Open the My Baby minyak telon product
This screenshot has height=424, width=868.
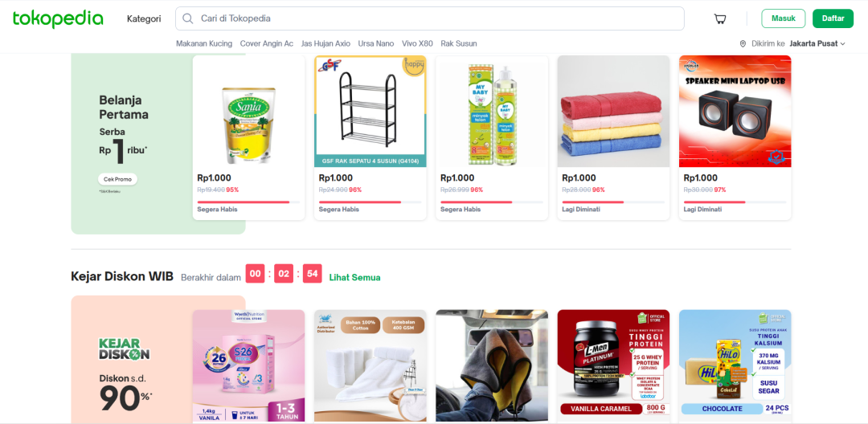point(492,137)
